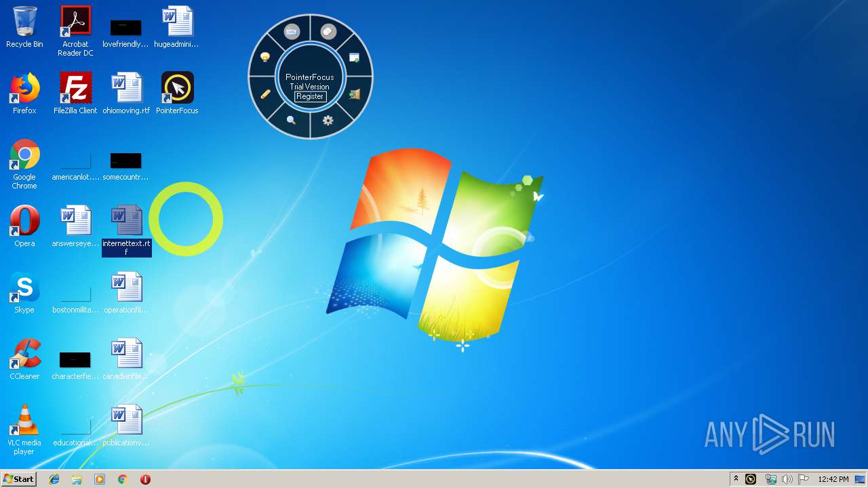The image size is (868, 488).
Task: Open PointerFocus options gear
Action: click(x=328, y=120)
